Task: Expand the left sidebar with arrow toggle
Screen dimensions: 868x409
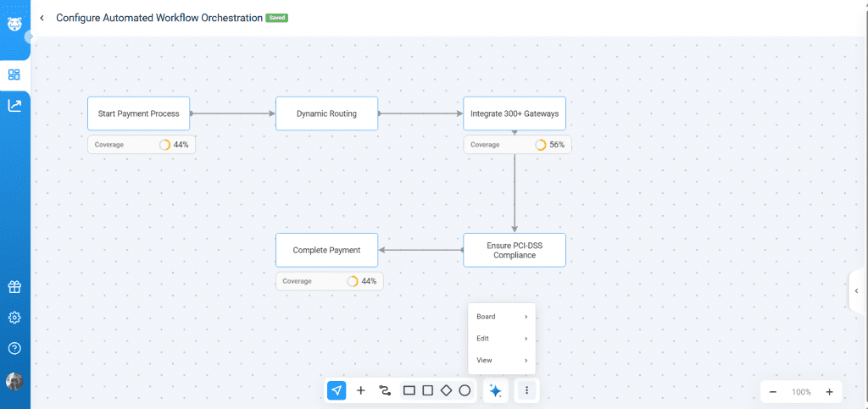Action: [29, 37]
